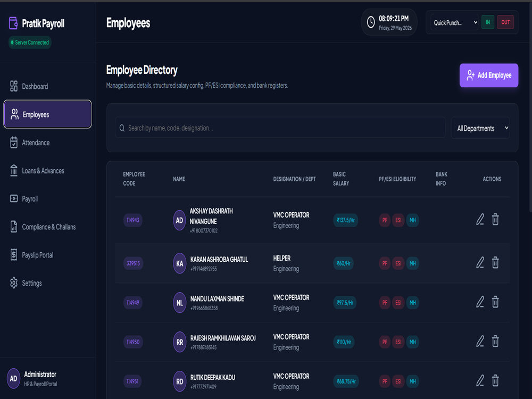Delete Akshay Dashrath Nivangune using the trash icon
Screen dimensions: 532x399
[x=495, y=219]
